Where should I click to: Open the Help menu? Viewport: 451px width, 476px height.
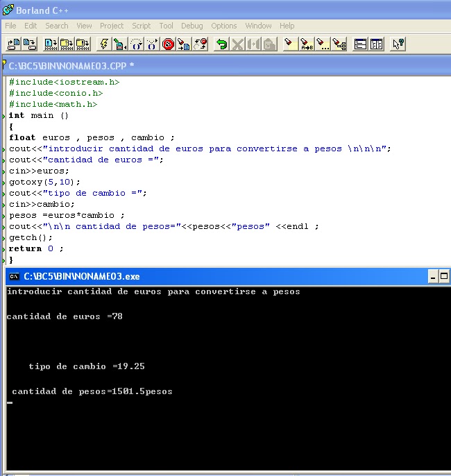click(287, 26)
